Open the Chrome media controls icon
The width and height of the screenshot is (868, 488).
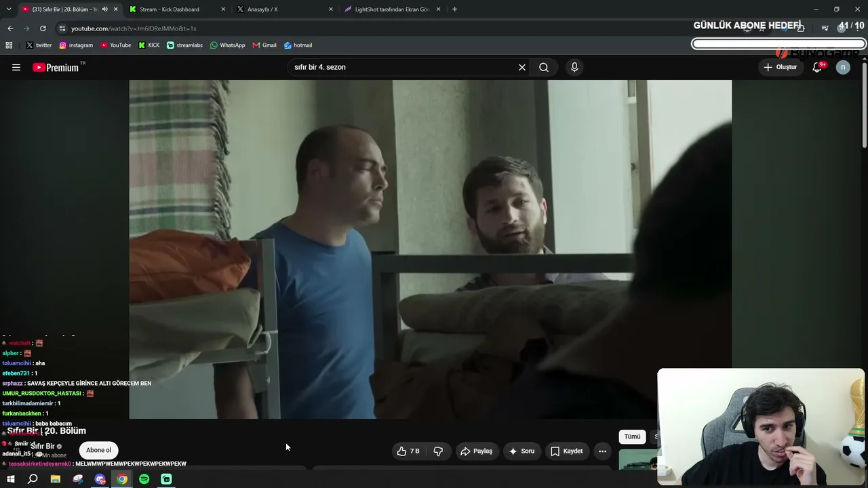825,28
